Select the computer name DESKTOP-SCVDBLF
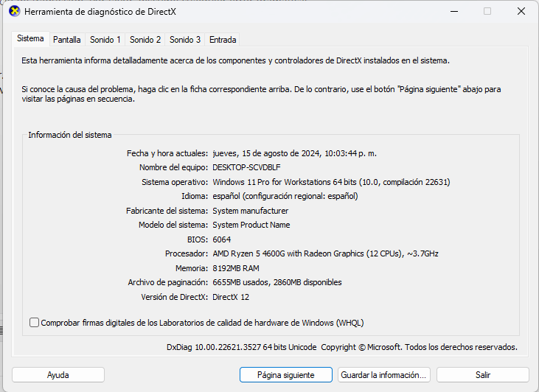 (x=246, y=167)
